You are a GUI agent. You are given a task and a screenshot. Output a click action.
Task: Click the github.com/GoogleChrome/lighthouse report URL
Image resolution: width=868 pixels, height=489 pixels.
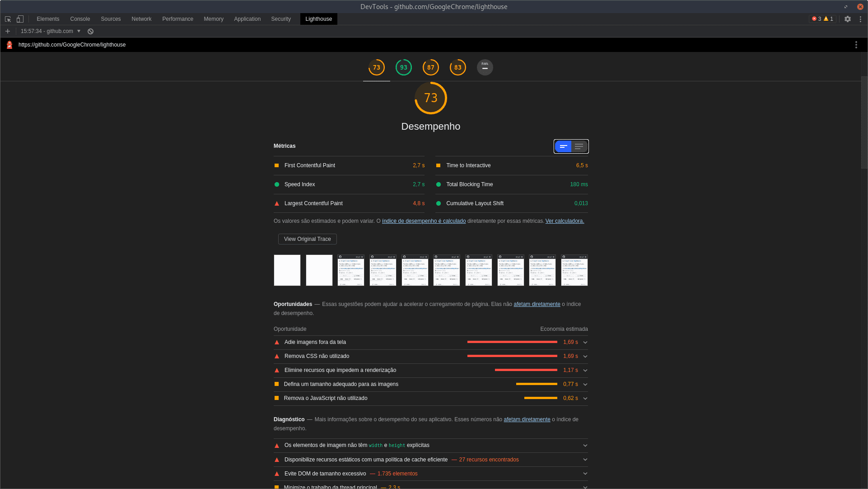point(72,45)
